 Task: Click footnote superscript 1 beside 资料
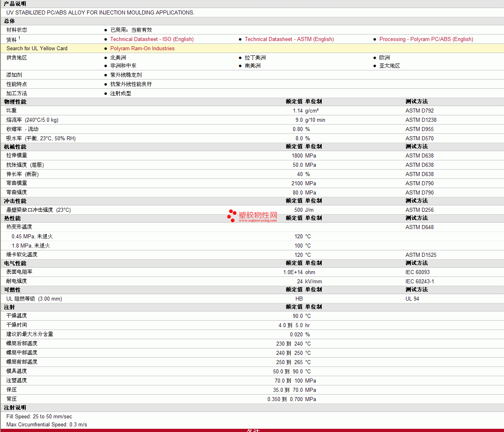19,38
